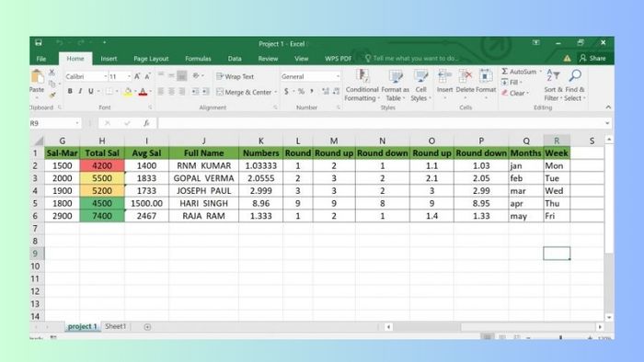The width and height of the screenshot is (644, 362).
Task: Open Sort & Filter menu
Action: pos(553,85)
